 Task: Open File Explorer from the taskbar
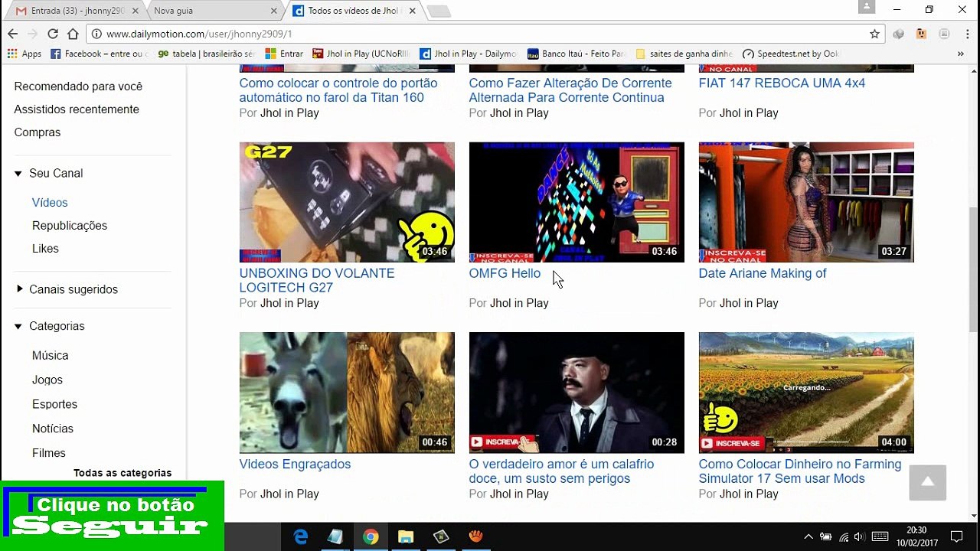click(x=406, y=536)
